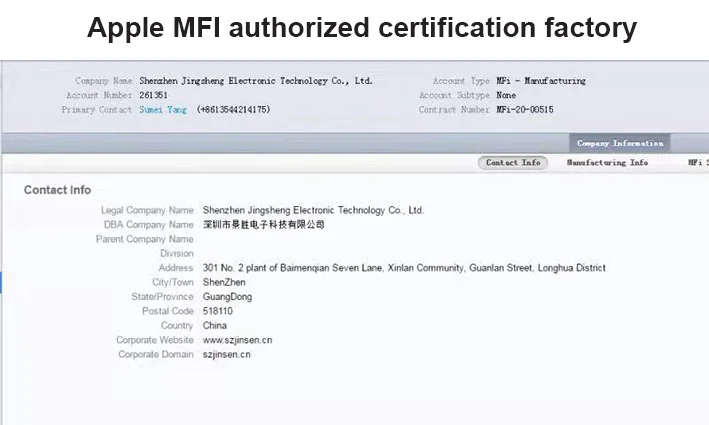Select the Corporate Website field label
709x425 pixels.
click(155, 340)
